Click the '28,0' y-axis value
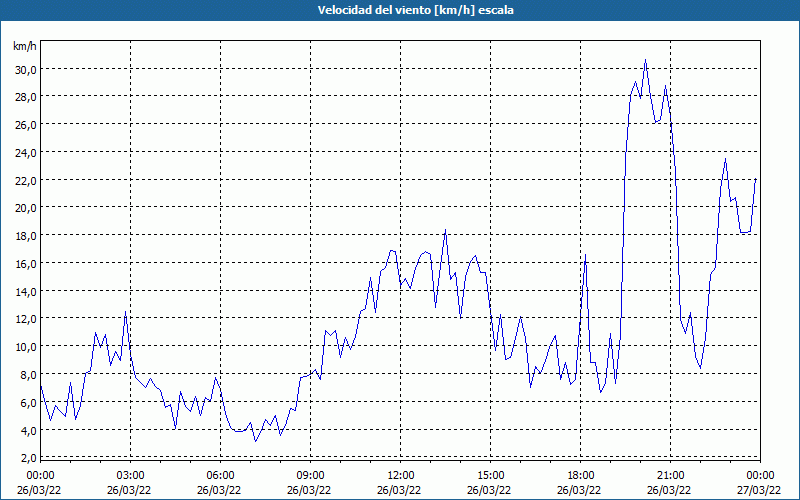The image size is (800, 500). click(x=26, y=98)
